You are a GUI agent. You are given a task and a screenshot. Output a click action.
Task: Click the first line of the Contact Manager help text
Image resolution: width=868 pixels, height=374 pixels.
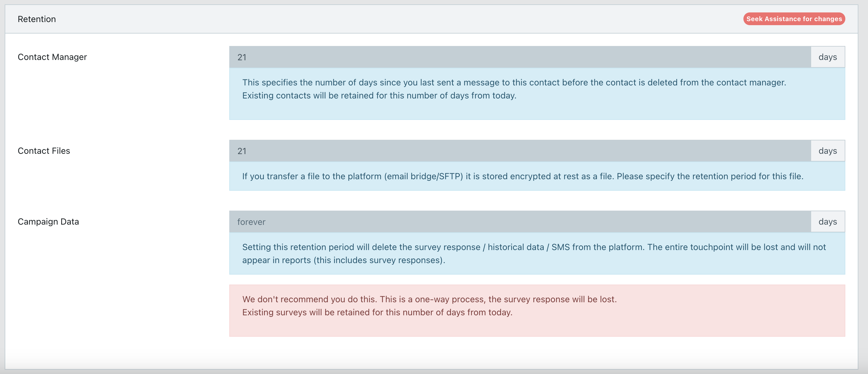(x=514, y=83)
